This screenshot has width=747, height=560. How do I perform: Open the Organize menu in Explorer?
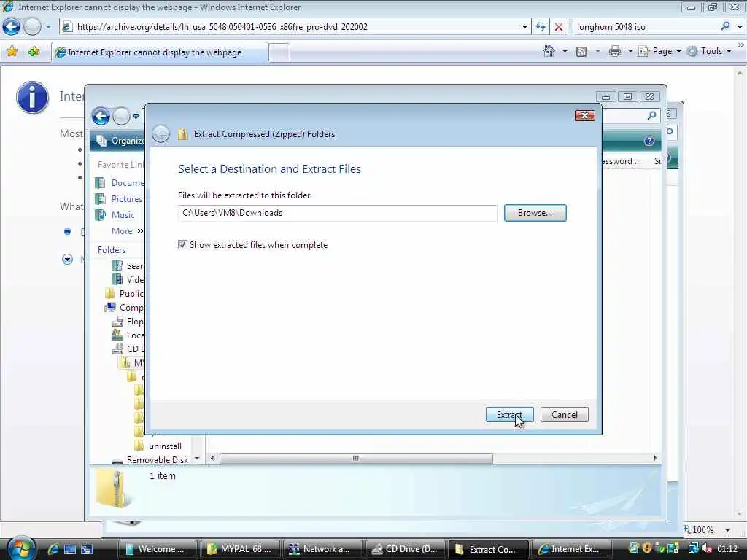point(120,141)
